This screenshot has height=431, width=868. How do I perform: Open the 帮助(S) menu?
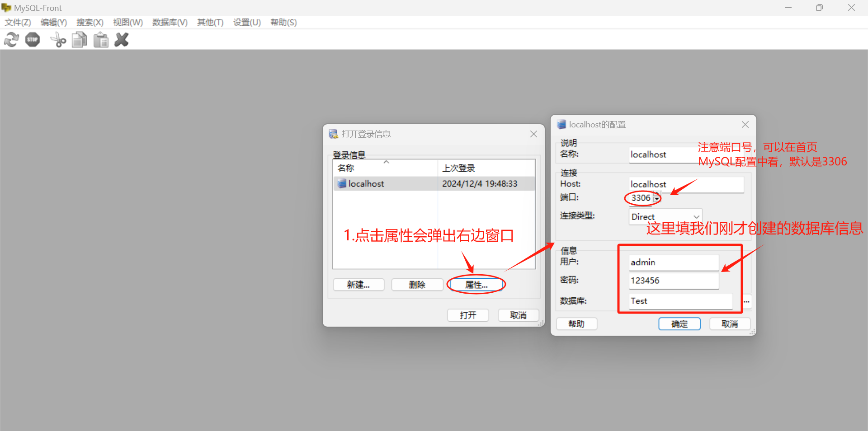(x=283, y=23)
